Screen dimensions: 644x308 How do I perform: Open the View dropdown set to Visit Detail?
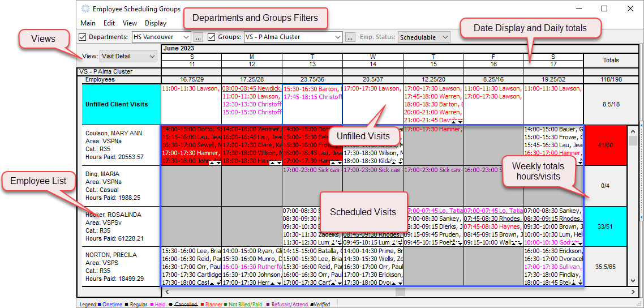click(152, 57)
